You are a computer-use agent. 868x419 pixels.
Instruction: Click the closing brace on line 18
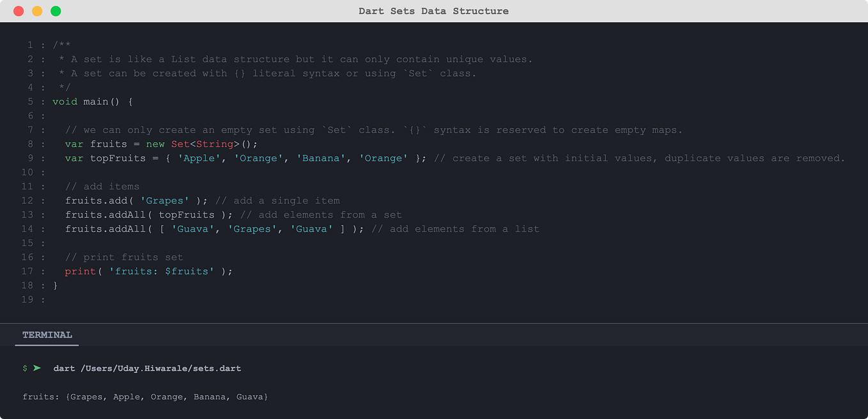[55, 285]
